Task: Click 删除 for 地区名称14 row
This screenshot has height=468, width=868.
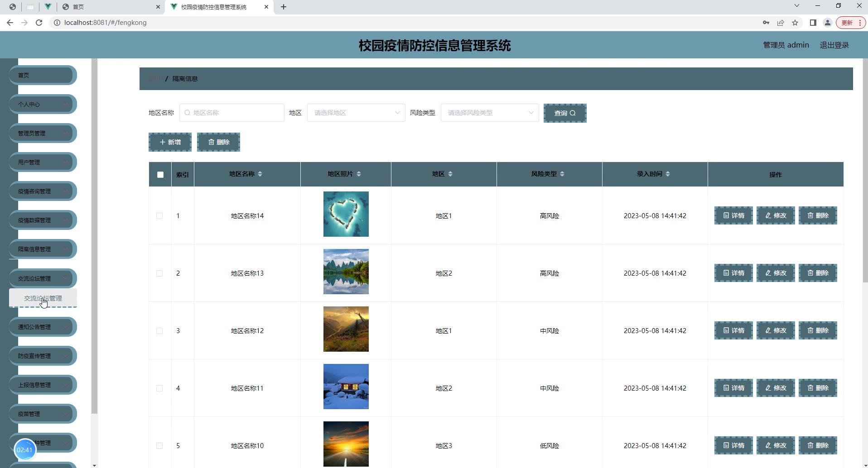Action: pos(818,215)
